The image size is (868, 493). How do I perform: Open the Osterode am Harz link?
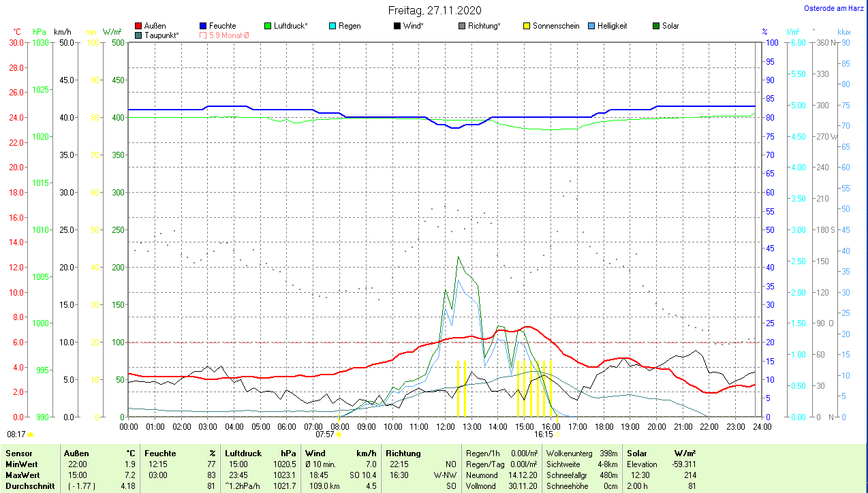point(835,9)
